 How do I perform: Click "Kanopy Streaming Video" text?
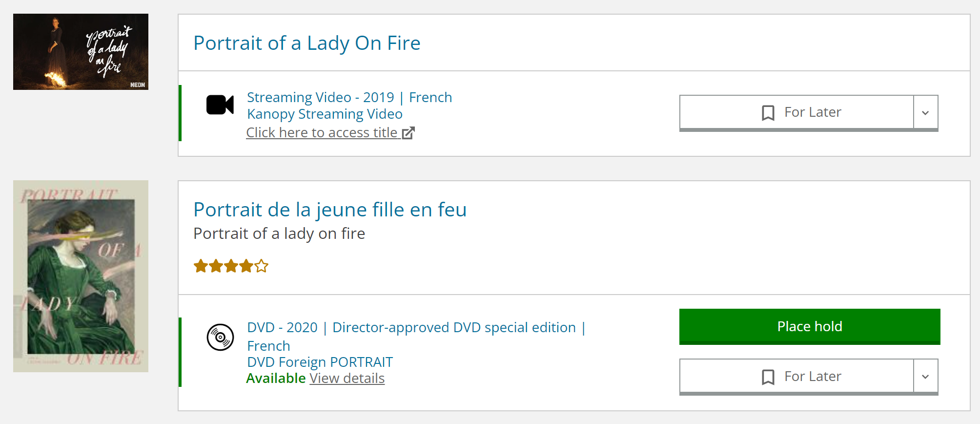(325, 114)
